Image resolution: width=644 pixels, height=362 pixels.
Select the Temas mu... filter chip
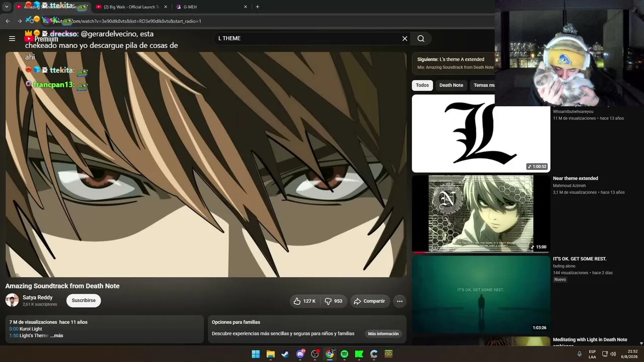click(483, 85)
